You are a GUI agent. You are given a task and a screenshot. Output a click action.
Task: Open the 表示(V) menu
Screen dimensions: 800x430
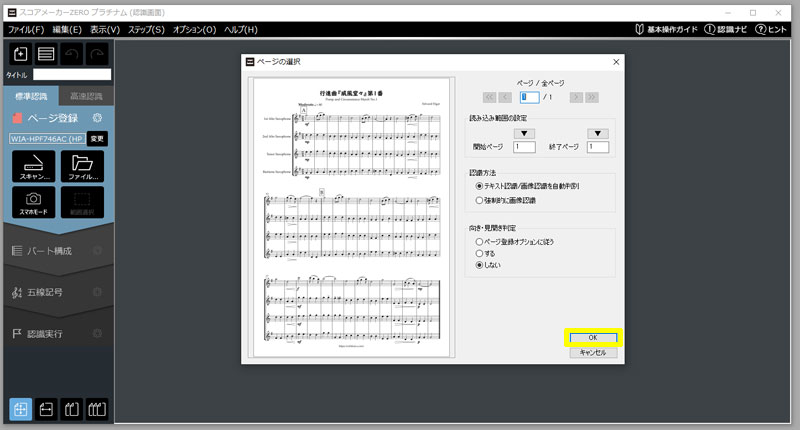coord(105,30)
